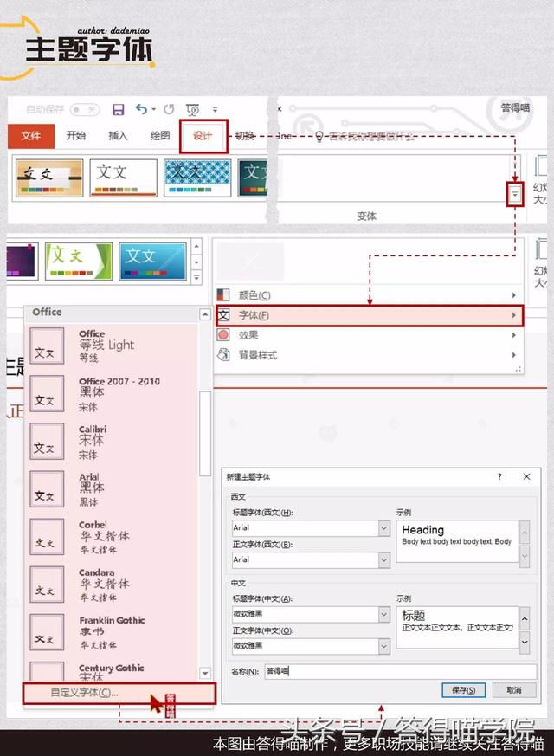Viewport: 554px width, 756px height.
Task: Open the 标题字体(中文) 微软雅黑 dropdown
Action: click(384, 614)
